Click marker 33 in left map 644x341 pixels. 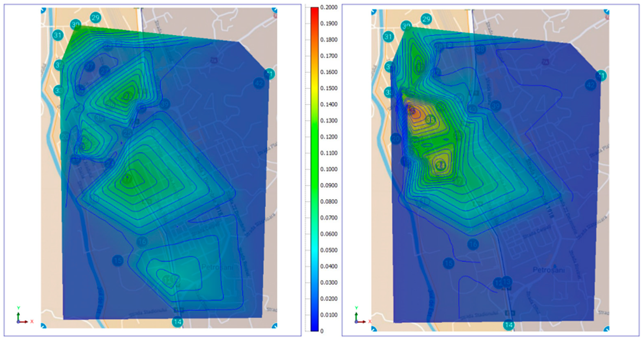point(58,90)
